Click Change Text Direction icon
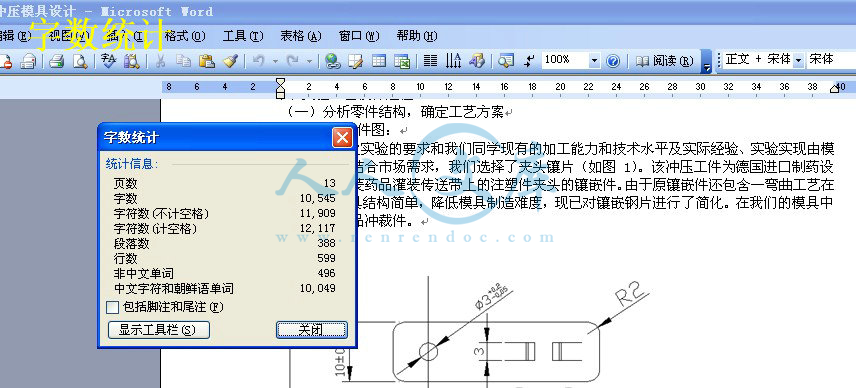 pyautogui.click(x=454, y=61)
